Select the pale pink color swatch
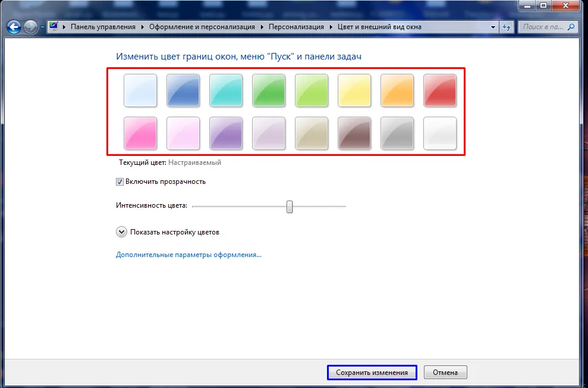The width and height of the screenshot is (588, 388). pyautogui.click(x=183, y=133)
